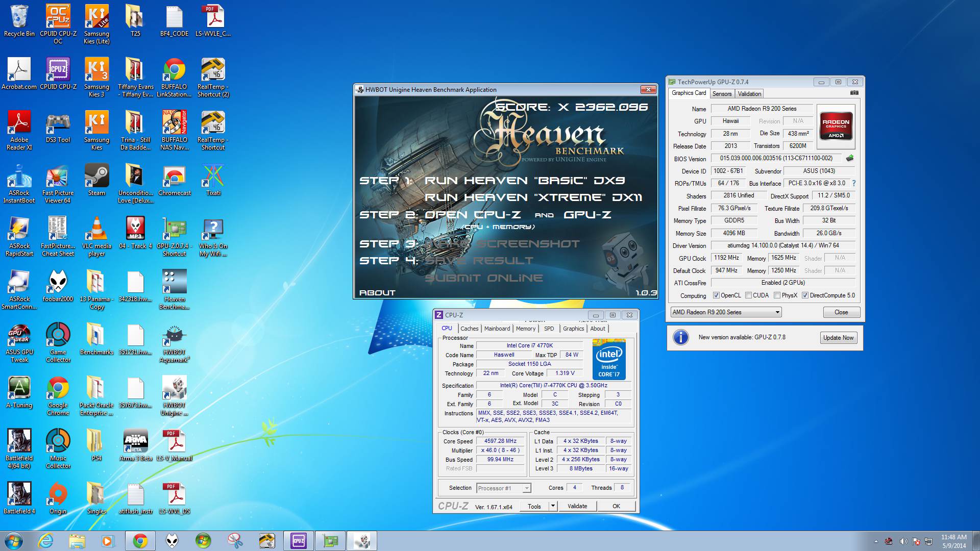The width and height of the screenshot is (980, 551).
Task: Run Heaven "Basic" DX9 benchmark
Action: coord(525,181)
